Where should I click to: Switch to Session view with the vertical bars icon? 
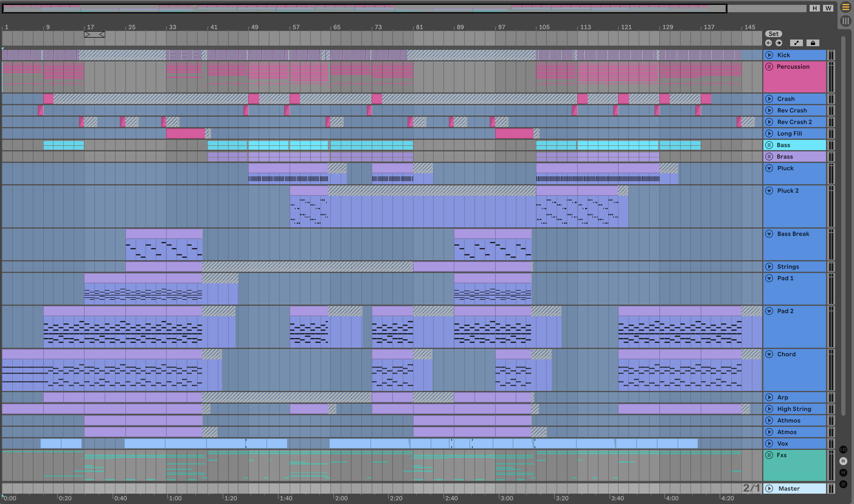click(x=845, y=21)
